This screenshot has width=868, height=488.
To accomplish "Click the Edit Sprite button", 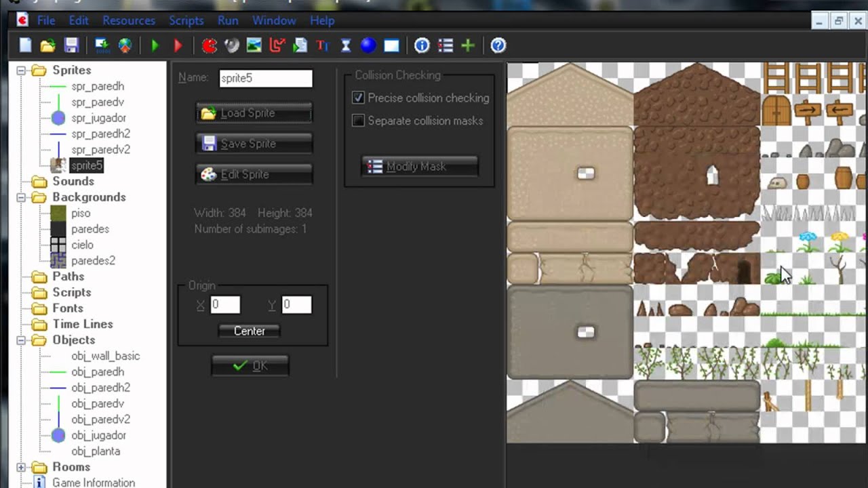I will (254, 174).
